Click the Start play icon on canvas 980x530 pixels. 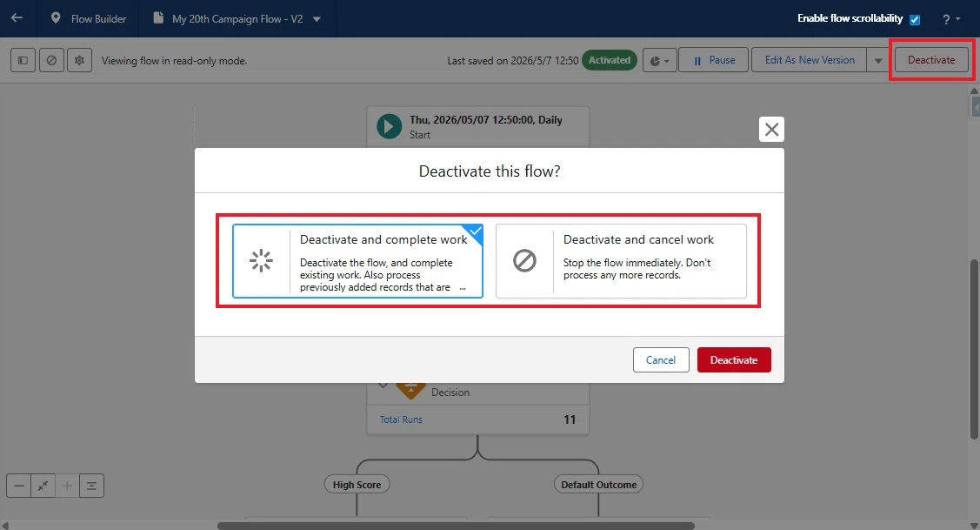(389, 126)
